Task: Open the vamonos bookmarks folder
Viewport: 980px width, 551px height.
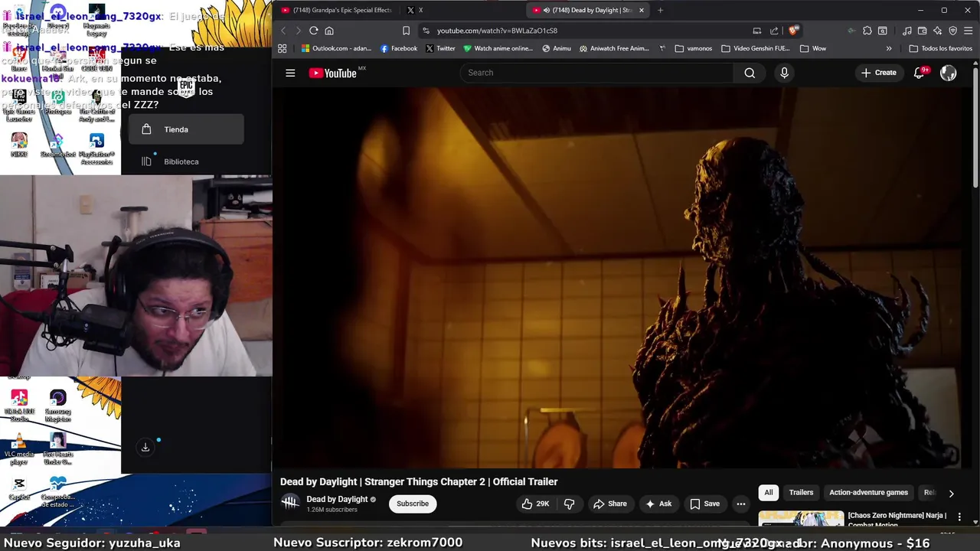Action: pos(694,48)
